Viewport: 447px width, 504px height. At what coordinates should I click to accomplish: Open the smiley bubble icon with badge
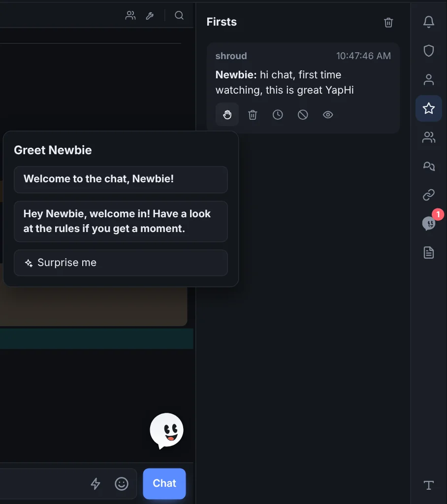(x=429, y=223)
